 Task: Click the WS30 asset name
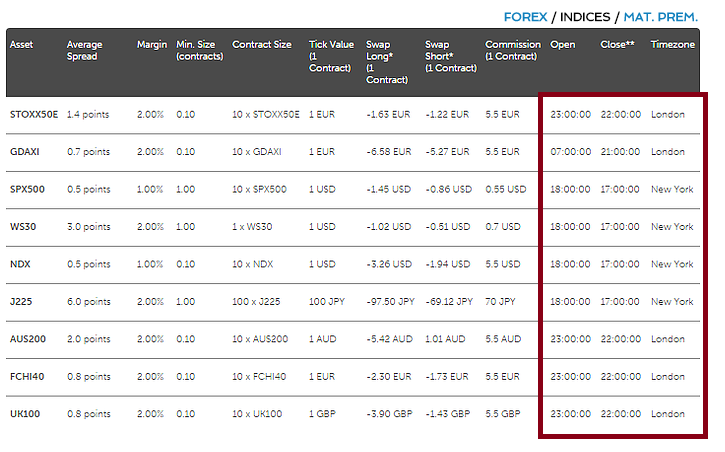tap(22, 227)
